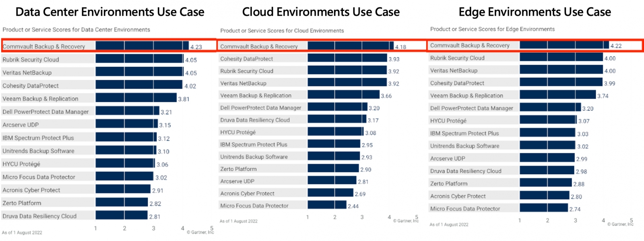Click "IBM Spectrum Protect Plus" in Cloud chart
The image size is (644, 241).
click(x=254, y=145)
